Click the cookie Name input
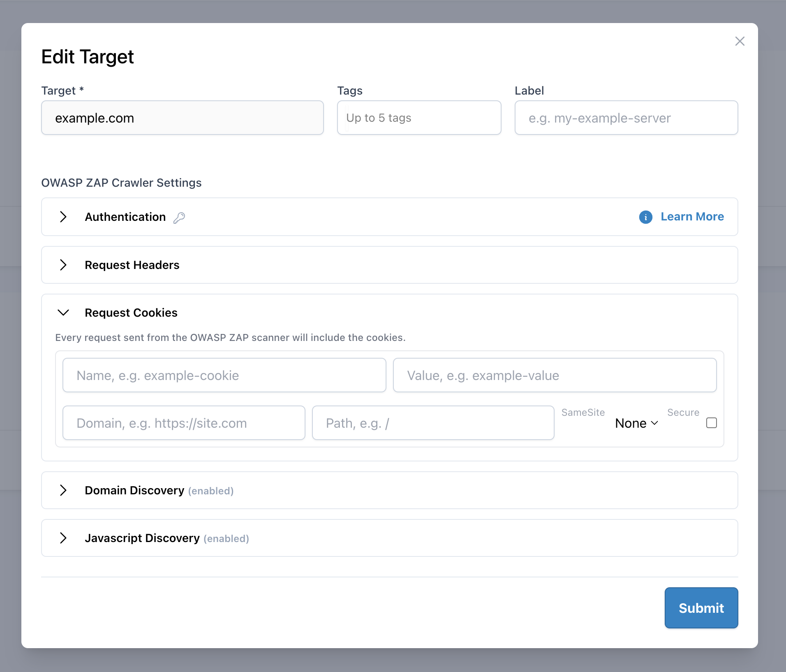The width and height of the screenshot is (786, 672). pos(224,375)
